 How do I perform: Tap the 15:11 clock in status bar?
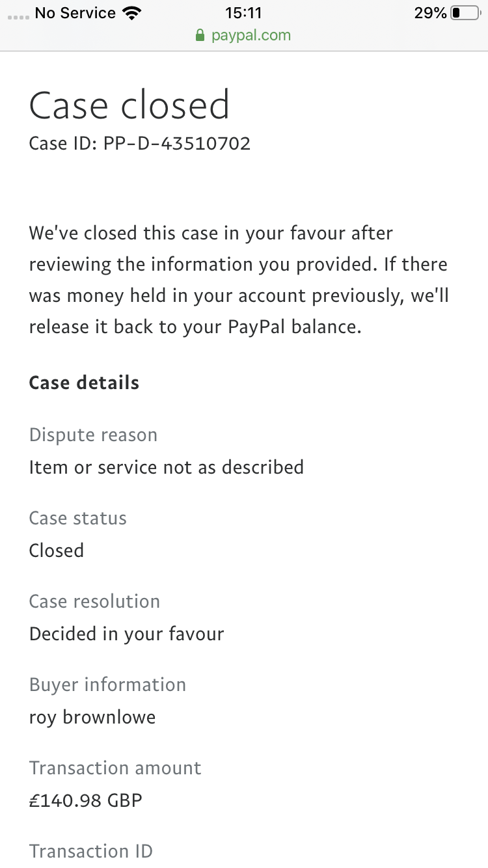point(243,13)
